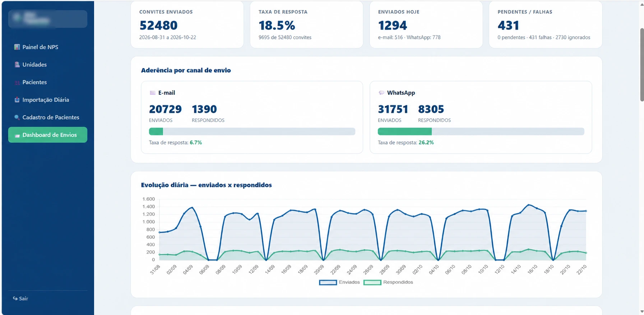Click the 'Aderência por canal de envio' heading

pyautogui.click(x=186, y=70)
